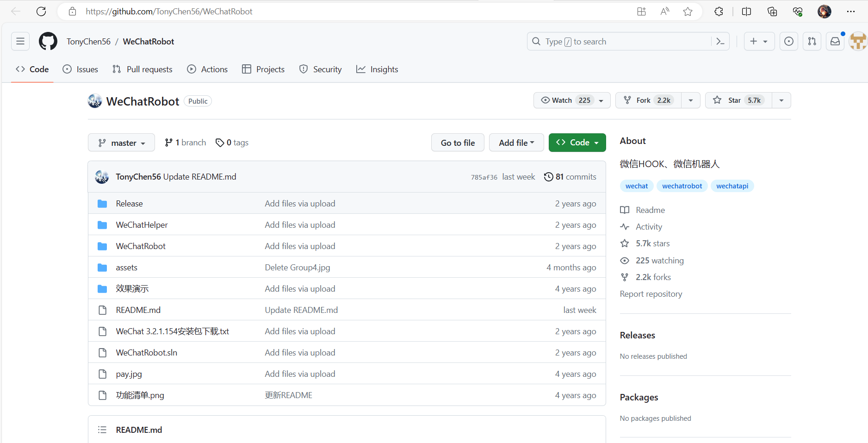Open browser essentials heart icon
868x443 pixels.
coord(798,12)
